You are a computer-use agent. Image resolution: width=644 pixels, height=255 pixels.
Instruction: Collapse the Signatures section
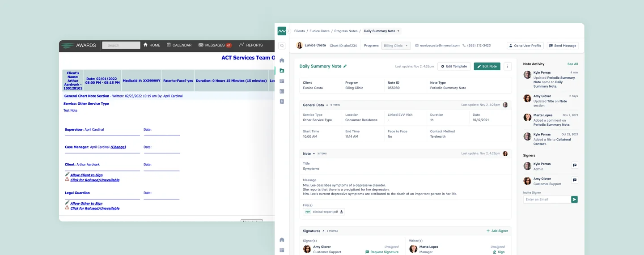coord(324,231)
